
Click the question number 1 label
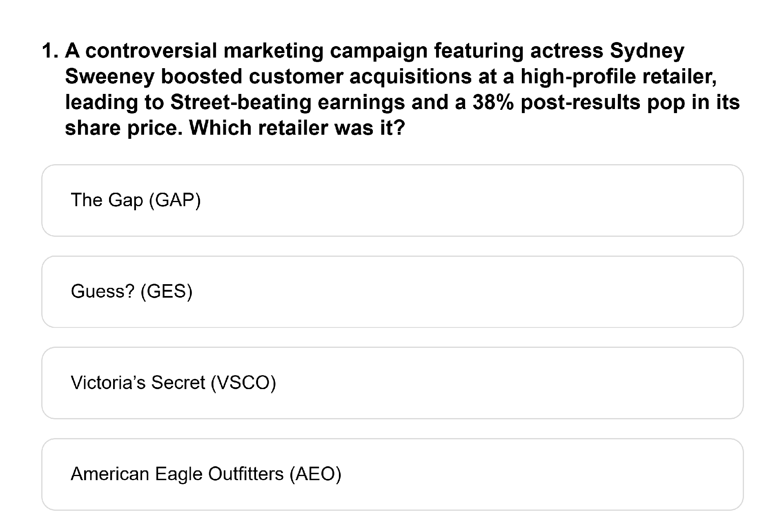(51, 51)
